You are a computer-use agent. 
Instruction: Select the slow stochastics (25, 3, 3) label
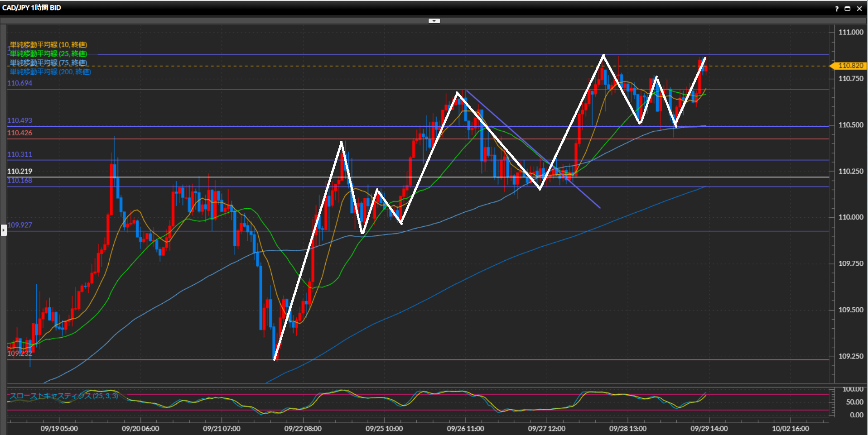[64, 396]
